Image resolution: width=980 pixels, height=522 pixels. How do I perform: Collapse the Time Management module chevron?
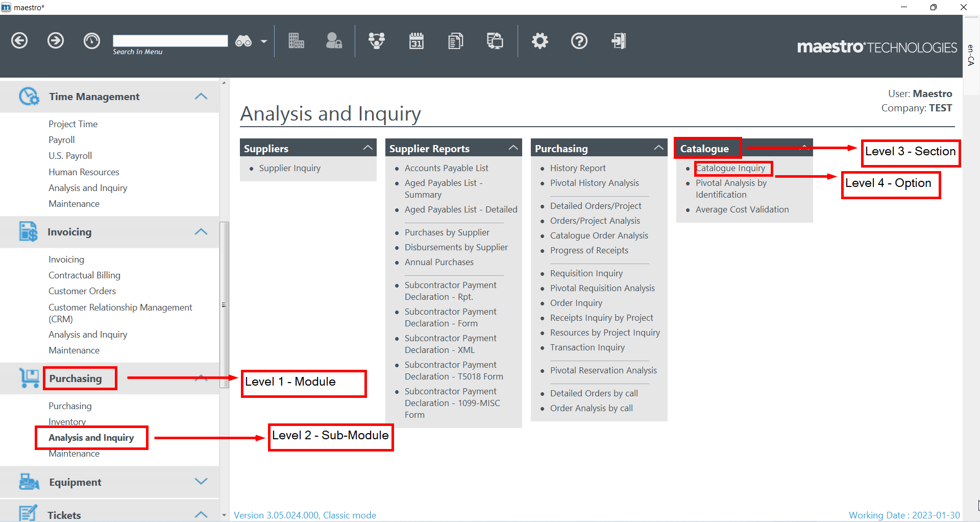pos(201,96)
